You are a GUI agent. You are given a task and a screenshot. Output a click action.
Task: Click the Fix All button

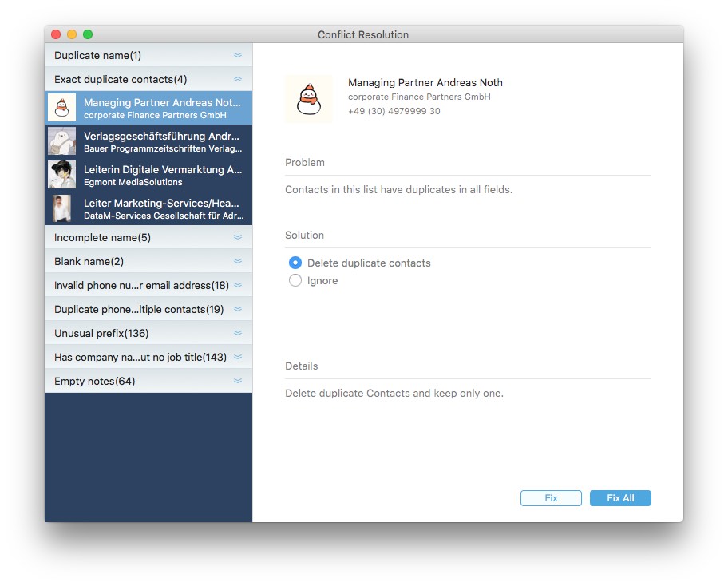point(620,497)
